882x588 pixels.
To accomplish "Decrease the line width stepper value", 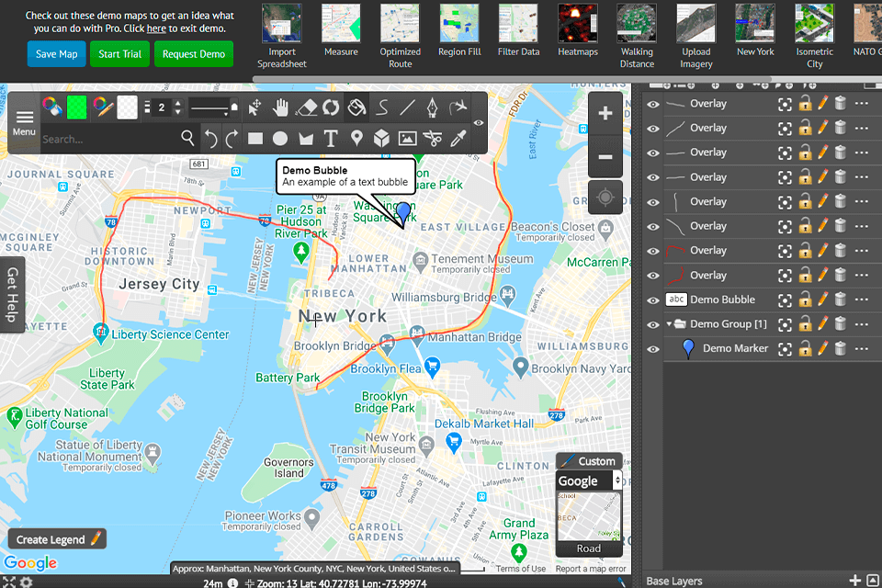I will [x=177, y=111].
